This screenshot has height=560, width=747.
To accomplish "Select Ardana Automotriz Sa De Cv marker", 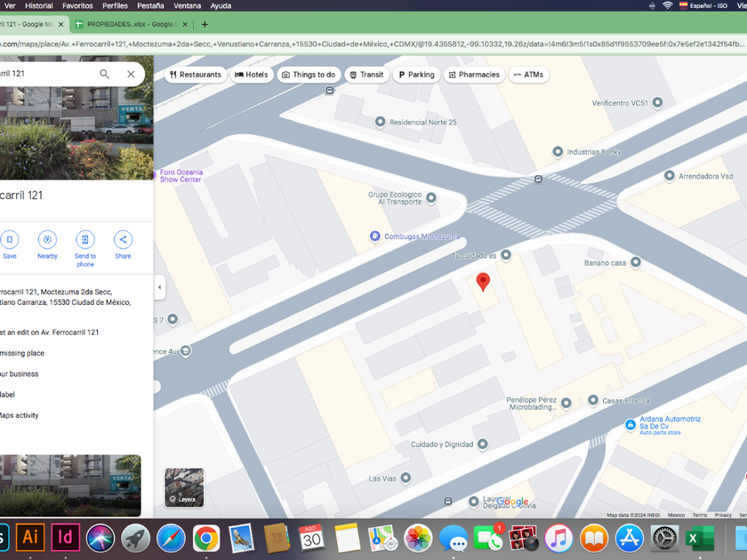I will [x=630, y=425].
